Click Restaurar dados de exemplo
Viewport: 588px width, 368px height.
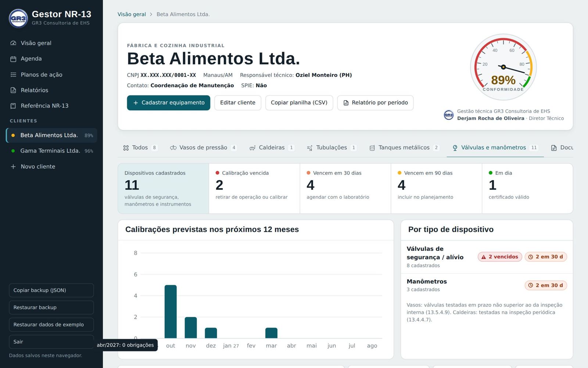coord(51,325)
